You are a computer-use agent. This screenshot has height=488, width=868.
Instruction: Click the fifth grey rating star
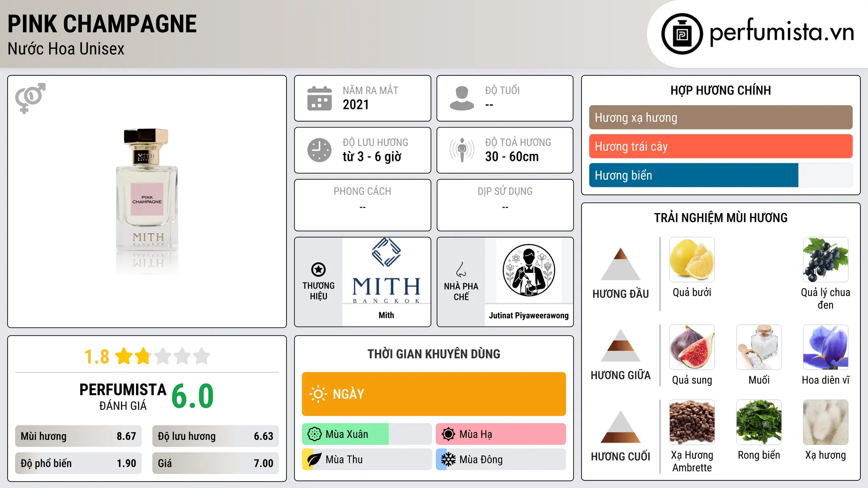[x=202, y=356]
